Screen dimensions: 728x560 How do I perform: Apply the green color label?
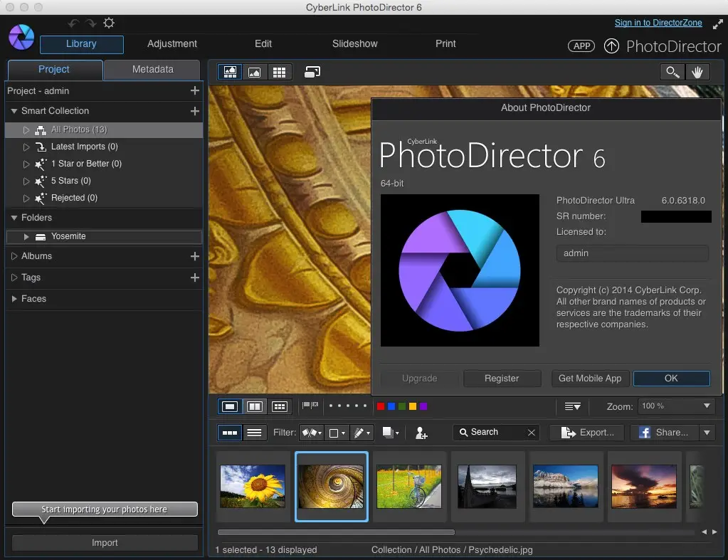(x=402, y=406)
